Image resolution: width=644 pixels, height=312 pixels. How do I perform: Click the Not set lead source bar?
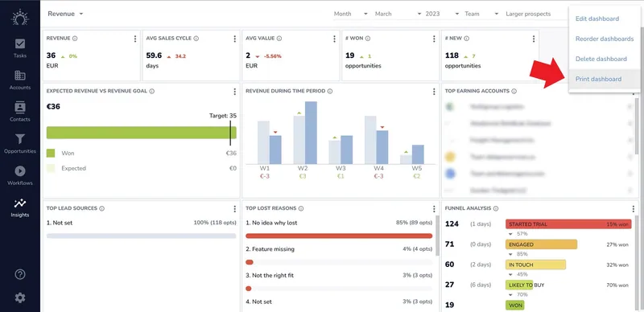click(142, 236)
